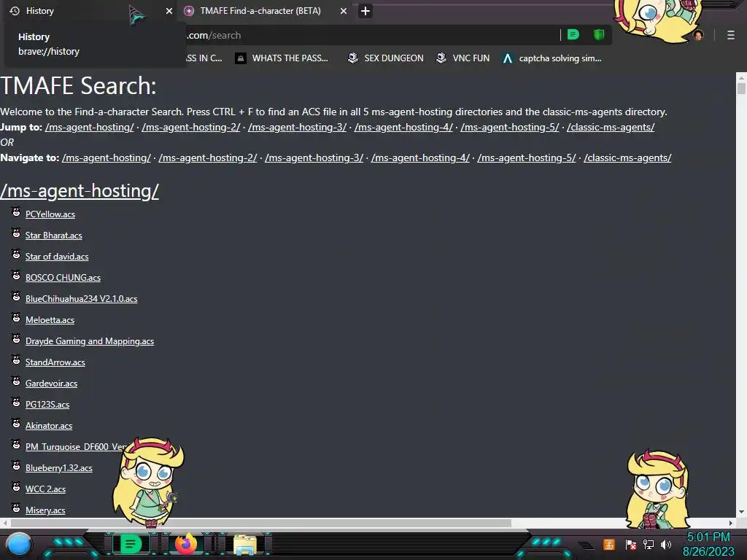Open the green shield icon in address bar
This screenshot has width=747, height=560.
click(x=599, y=34)
